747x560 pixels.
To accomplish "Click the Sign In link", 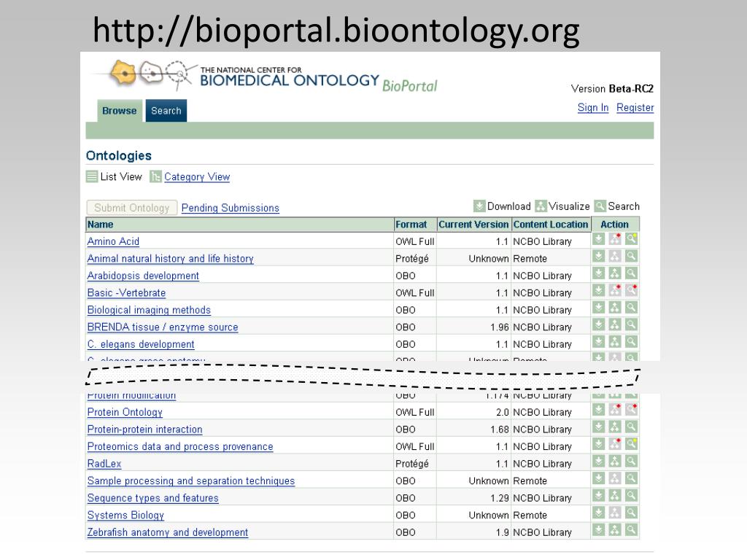I will click(593, 108).
